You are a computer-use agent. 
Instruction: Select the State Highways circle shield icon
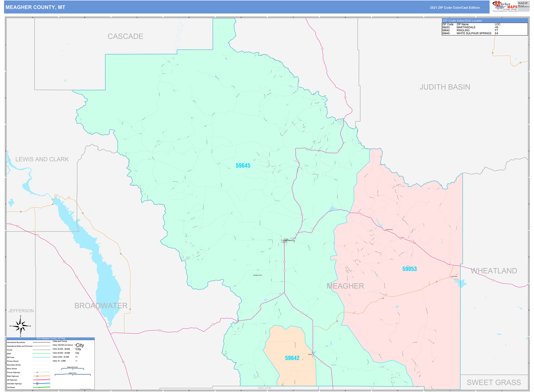pyautogui.click(x=37, y=376)
